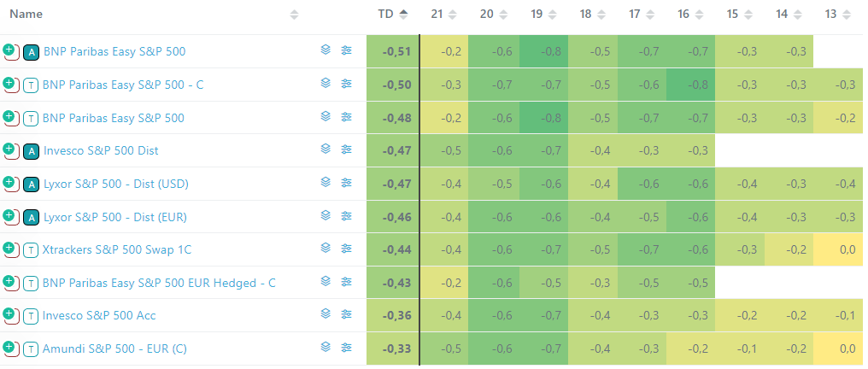Sort by column 21 arrows

pyautogui.click(x=453, y=15)
